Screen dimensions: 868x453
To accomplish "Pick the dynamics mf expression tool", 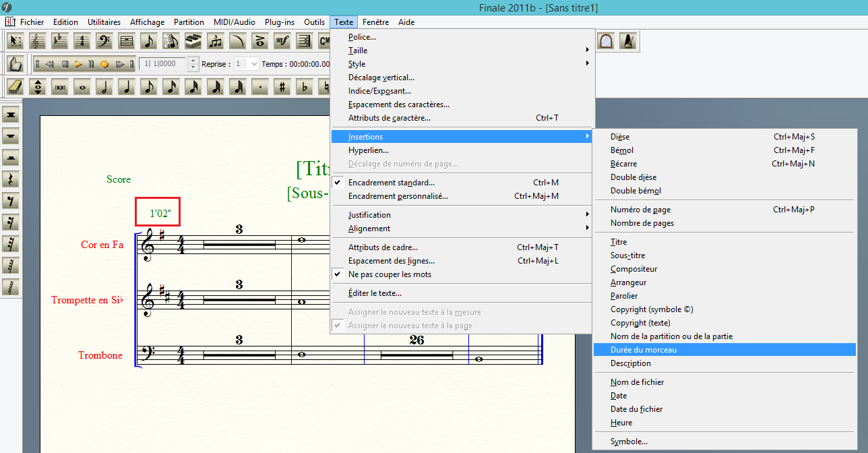I will 282,41.
